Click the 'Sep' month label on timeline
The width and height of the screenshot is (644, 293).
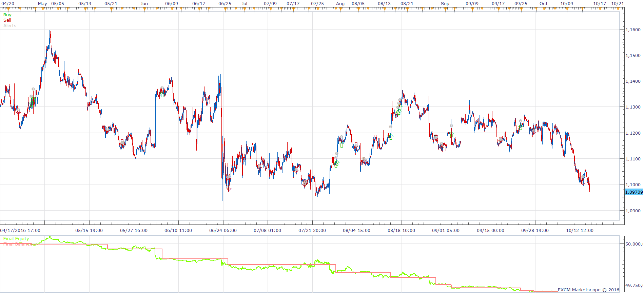point(445,4)
